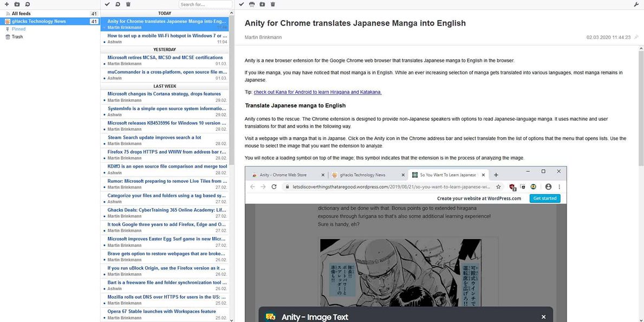Delete the open article with its trash icon

273,4
